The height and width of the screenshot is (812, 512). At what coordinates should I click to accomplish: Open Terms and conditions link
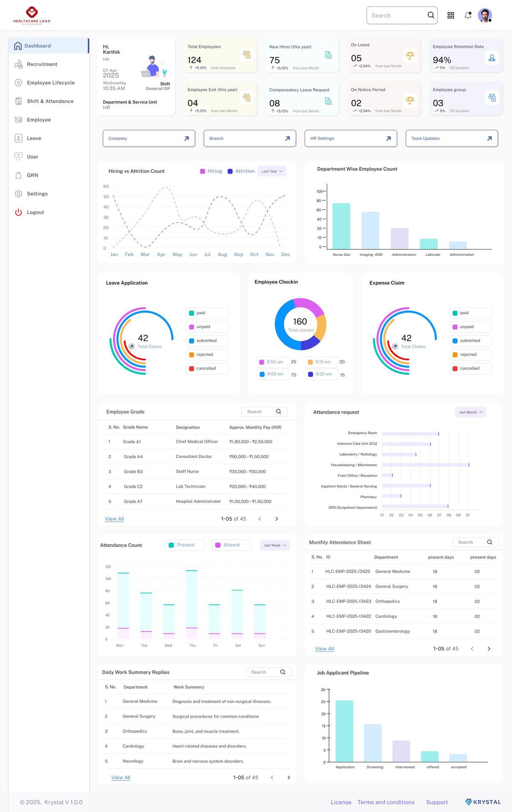386,802
